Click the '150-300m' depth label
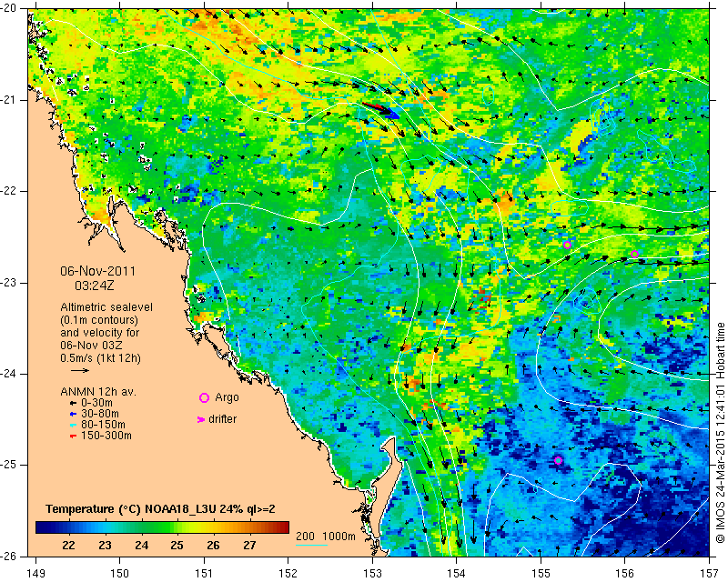This screenshot has width=728, height=582. tap(106, 436)
